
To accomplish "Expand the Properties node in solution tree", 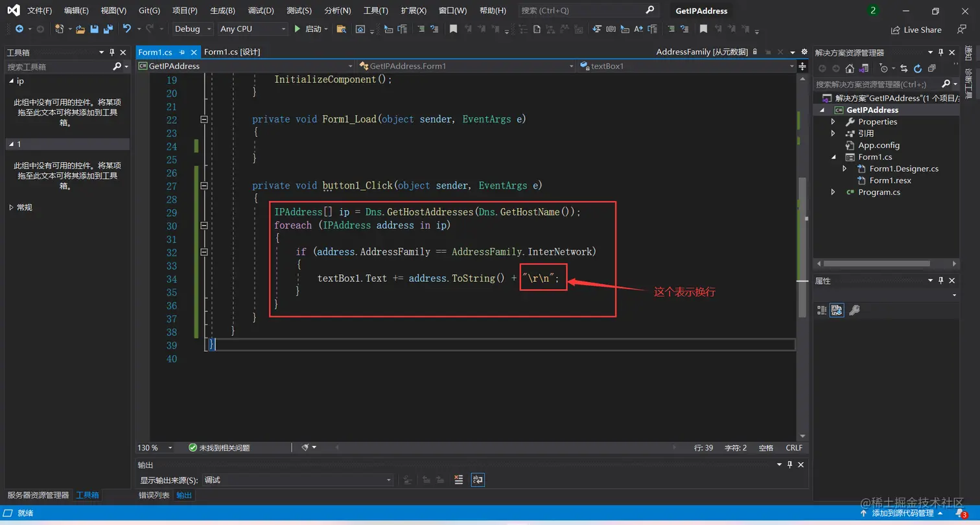I will (834, 122).
